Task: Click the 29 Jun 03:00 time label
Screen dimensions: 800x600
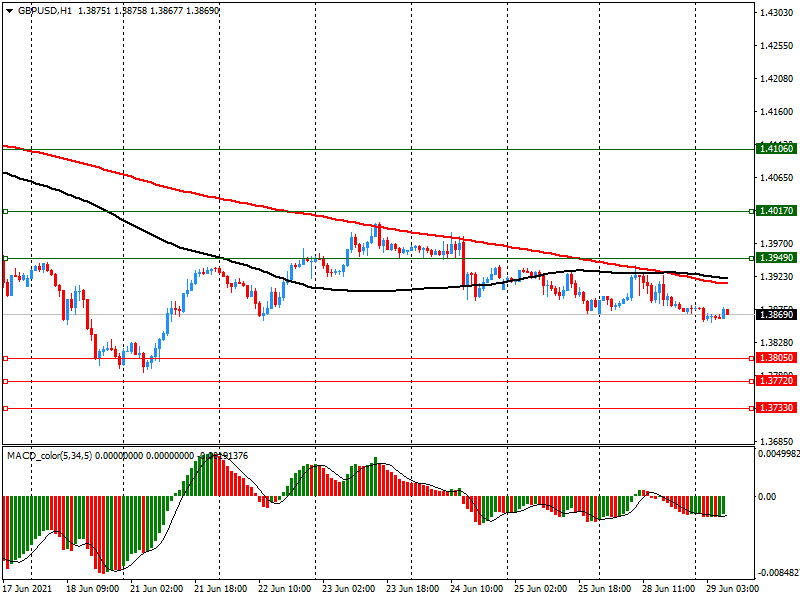Action: (733, 588)
